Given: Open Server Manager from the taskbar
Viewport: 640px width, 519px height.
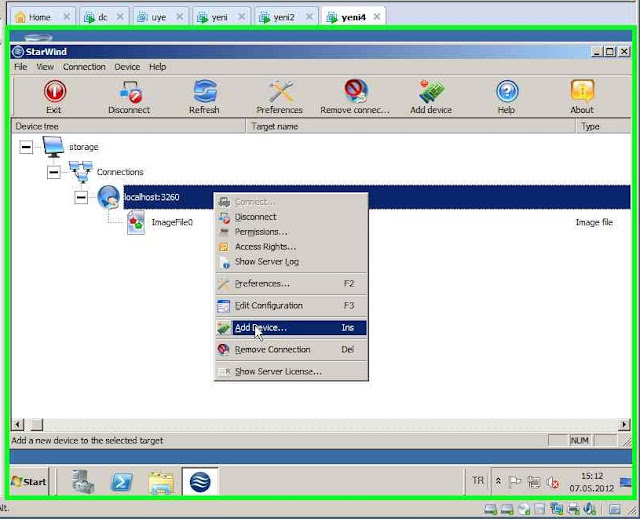Looking at the screenshot, I should point(84,481).
